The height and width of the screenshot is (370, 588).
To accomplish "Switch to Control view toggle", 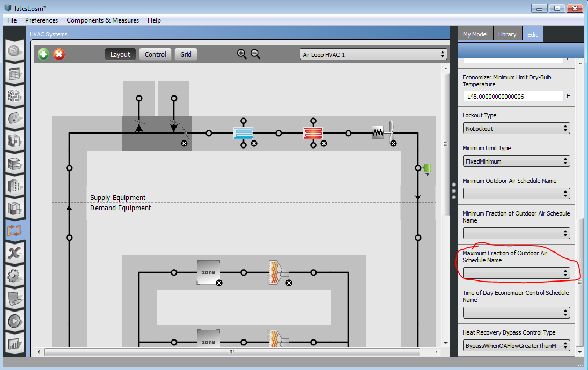I will [x=155, y=54].
